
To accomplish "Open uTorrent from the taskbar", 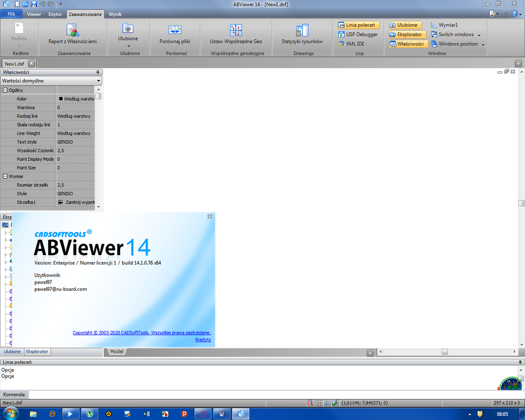I will point(90,414).
